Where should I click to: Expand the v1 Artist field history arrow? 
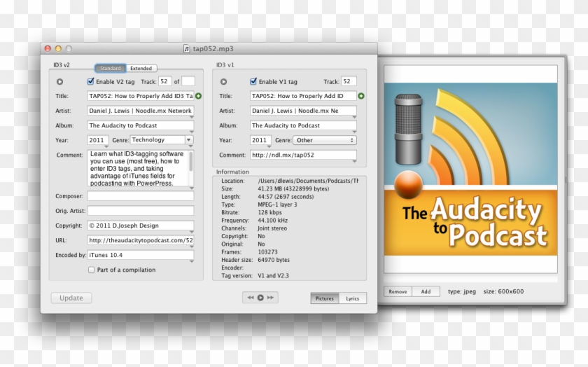(354, 117)
